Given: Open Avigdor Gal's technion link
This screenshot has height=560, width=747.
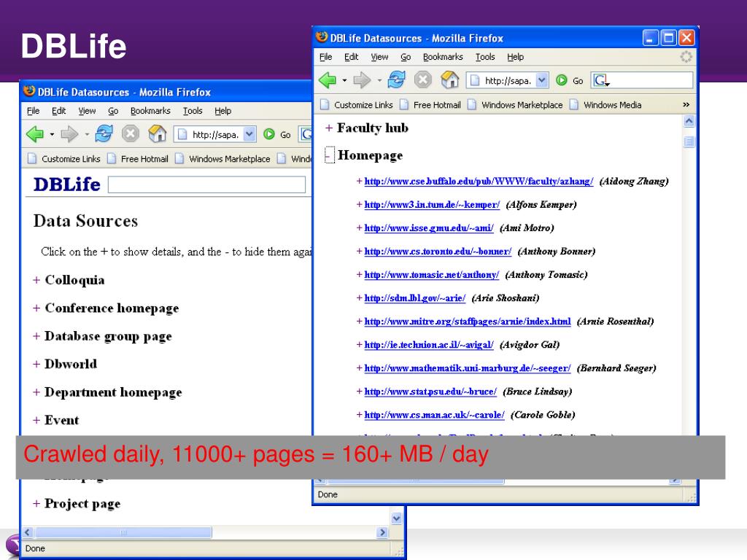Looking at the screenshot, I should (x=429, y=344).
